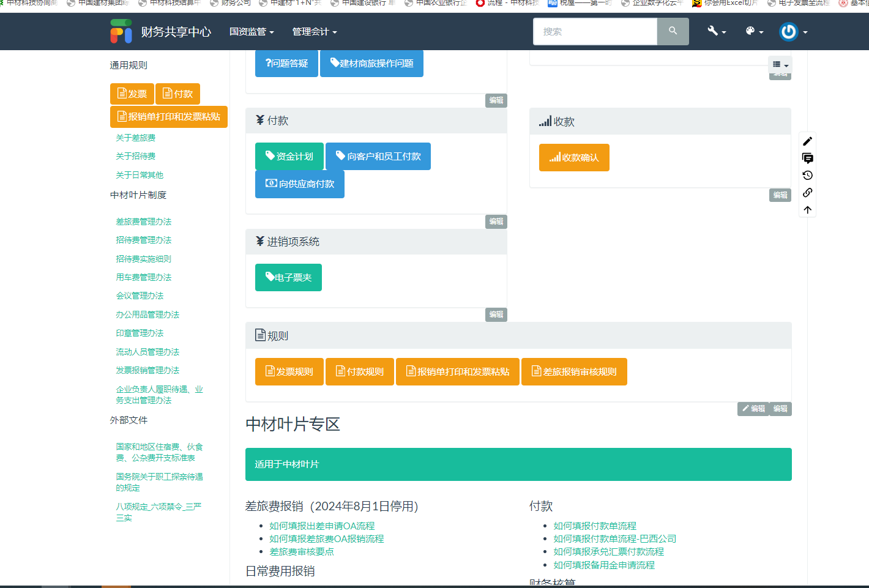Screen dimensions: 869x588
Task: Open the wrench tools menu
Action: point(717,31)
